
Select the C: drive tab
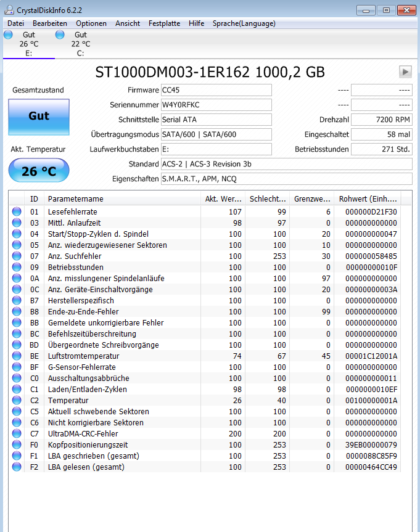click(80, 44)
